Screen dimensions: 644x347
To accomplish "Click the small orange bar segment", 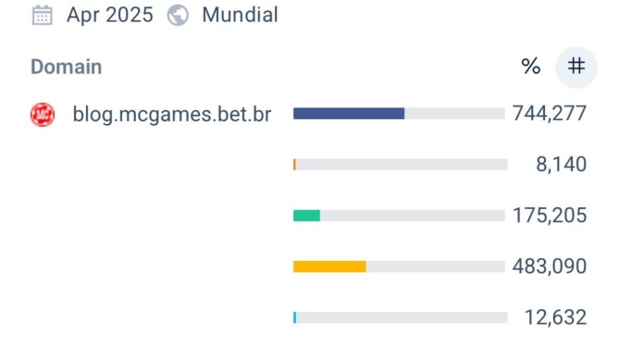I will tap(294, 165).
